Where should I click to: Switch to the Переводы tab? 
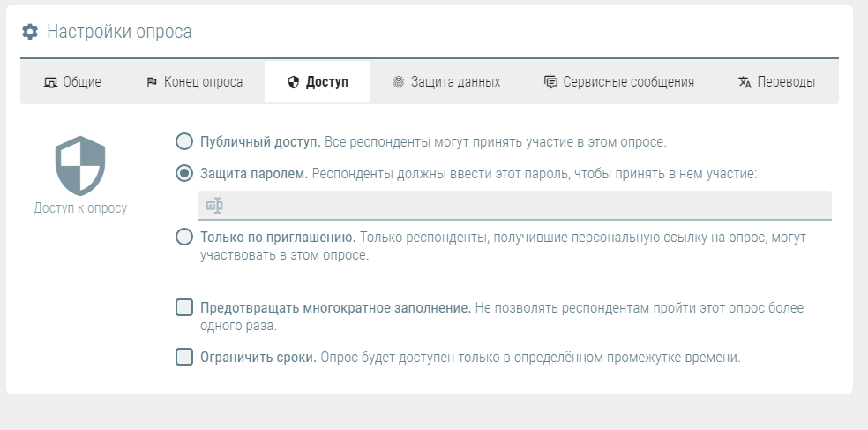(x=776, y=82)
